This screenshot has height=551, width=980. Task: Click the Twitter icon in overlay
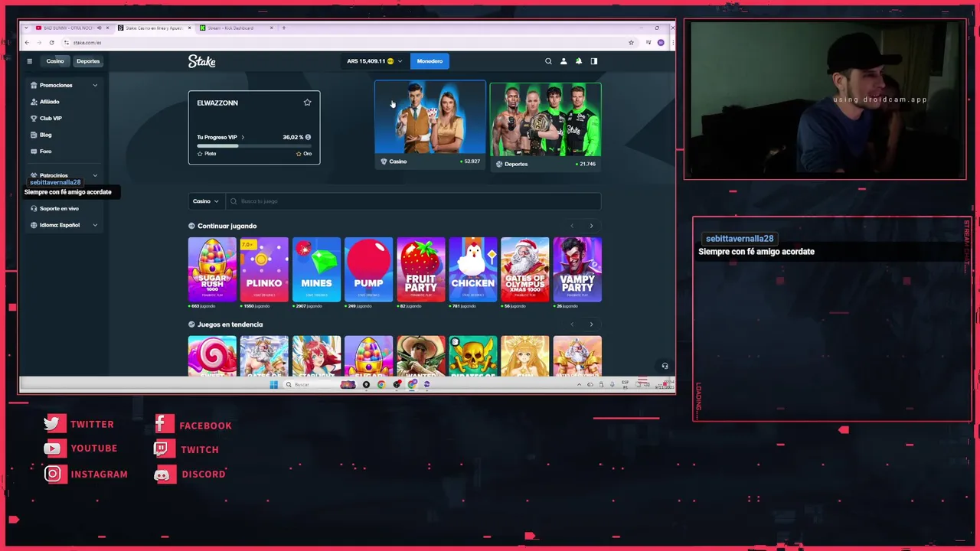pos(55,424)
